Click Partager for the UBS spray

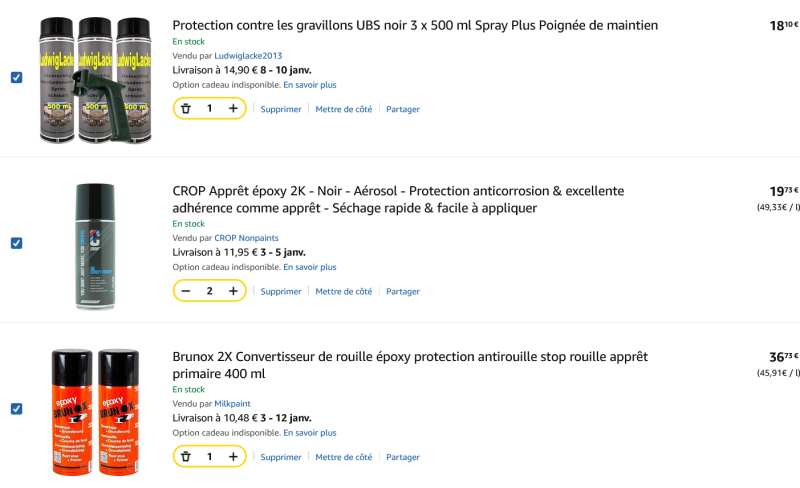tap(403, 109)
